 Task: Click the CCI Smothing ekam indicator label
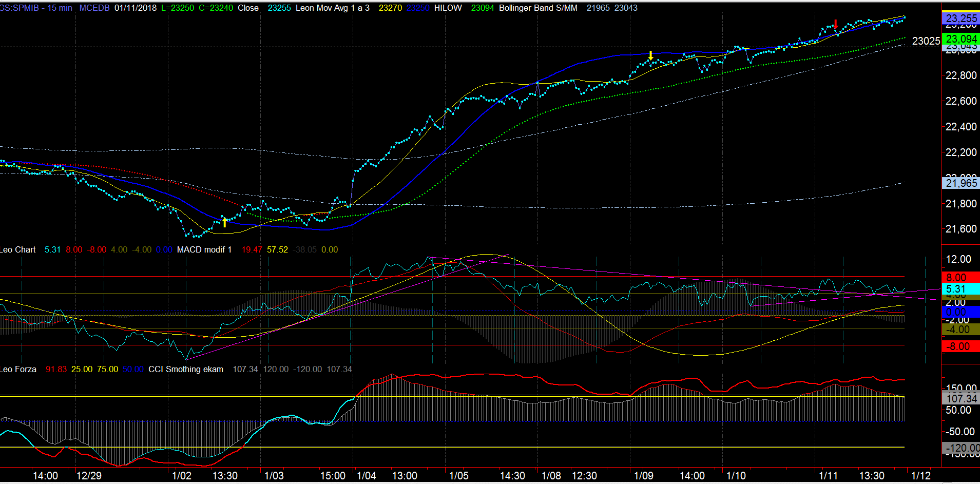pyautogui.click(x=186, y=370)
